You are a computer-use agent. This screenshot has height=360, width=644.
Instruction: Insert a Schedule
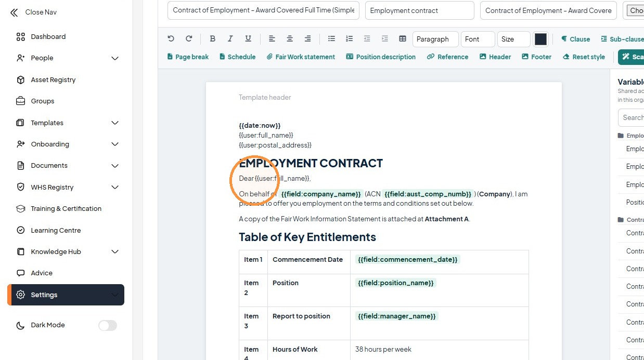pos(237,57)
